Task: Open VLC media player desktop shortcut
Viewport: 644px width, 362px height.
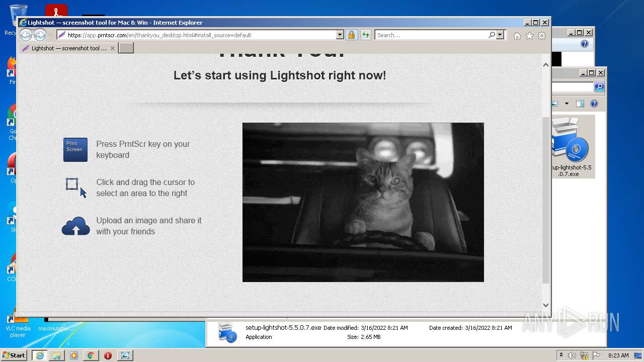Action: (18, 326)
